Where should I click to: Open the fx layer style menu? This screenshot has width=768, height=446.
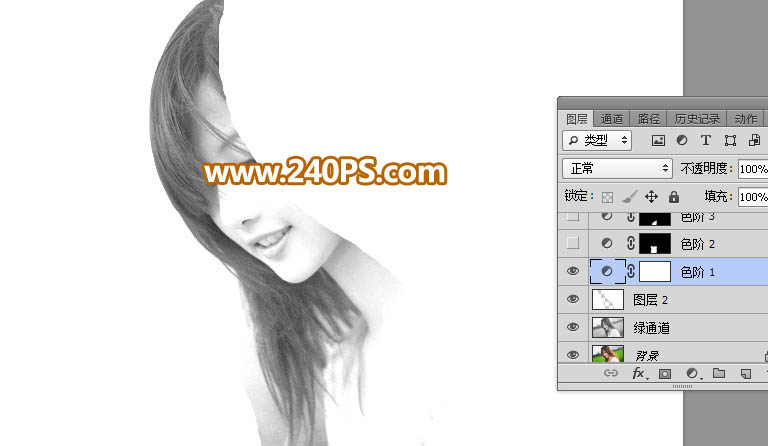point(638,374)
